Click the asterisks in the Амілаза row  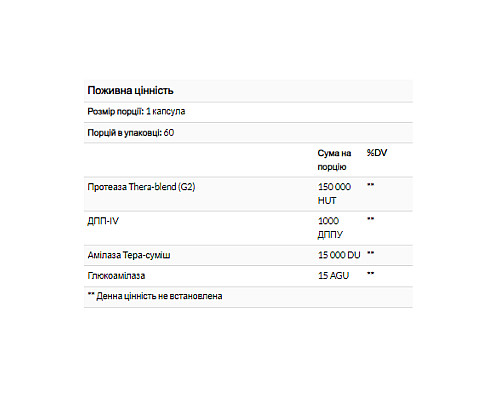click(x=370, y=253)
